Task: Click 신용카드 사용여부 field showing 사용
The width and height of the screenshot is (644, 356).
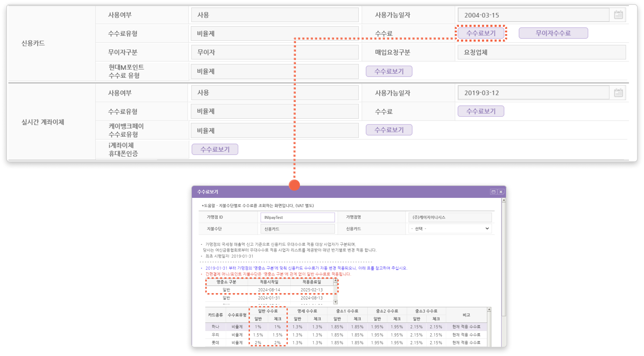Action: [275, 15]
